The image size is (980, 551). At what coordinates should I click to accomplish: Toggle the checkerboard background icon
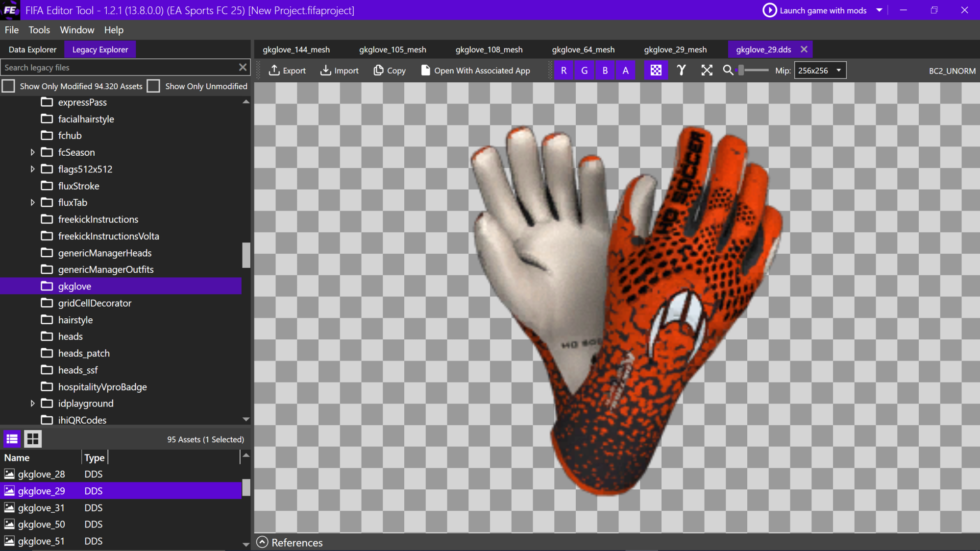(656, 71)
